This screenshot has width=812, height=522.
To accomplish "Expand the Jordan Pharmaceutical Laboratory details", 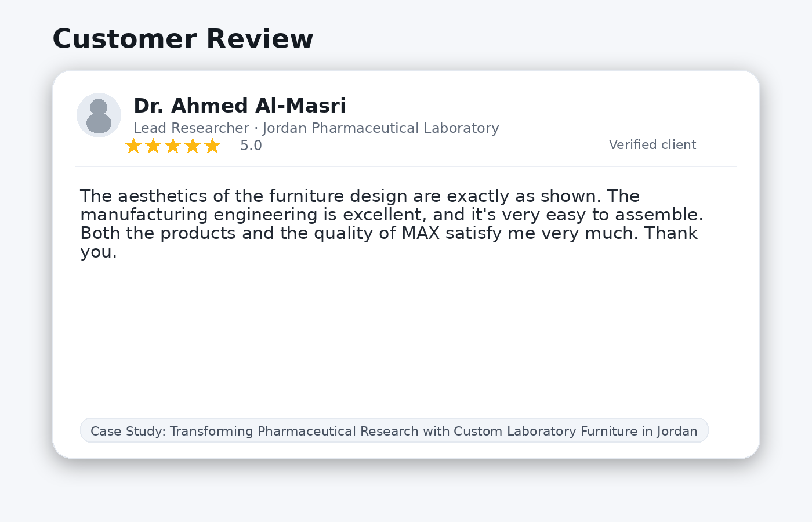I will click(x=380, y=128).
